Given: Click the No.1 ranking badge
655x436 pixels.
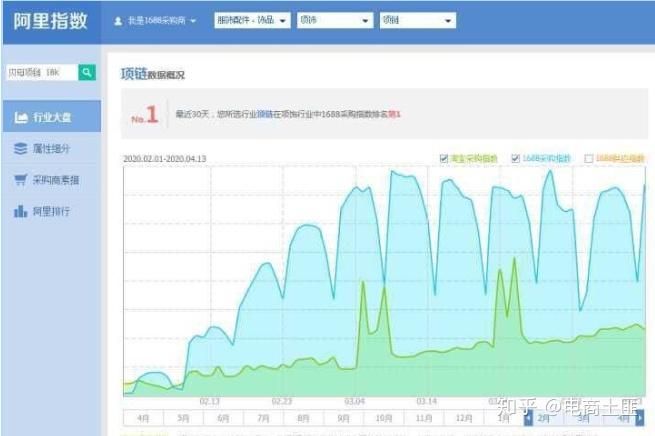Looking at the screenshot, I should (x=145, y=114).
